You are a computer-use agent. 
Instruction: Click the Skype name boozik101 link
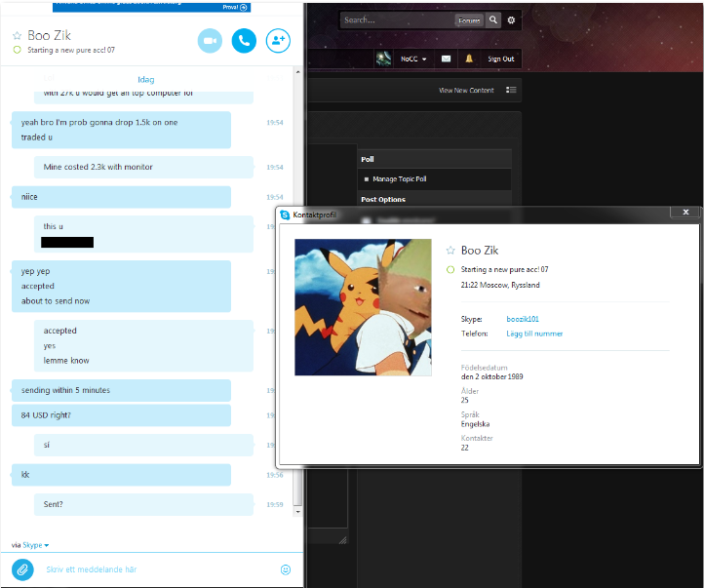pyautogui.click(x=523, y=319)
